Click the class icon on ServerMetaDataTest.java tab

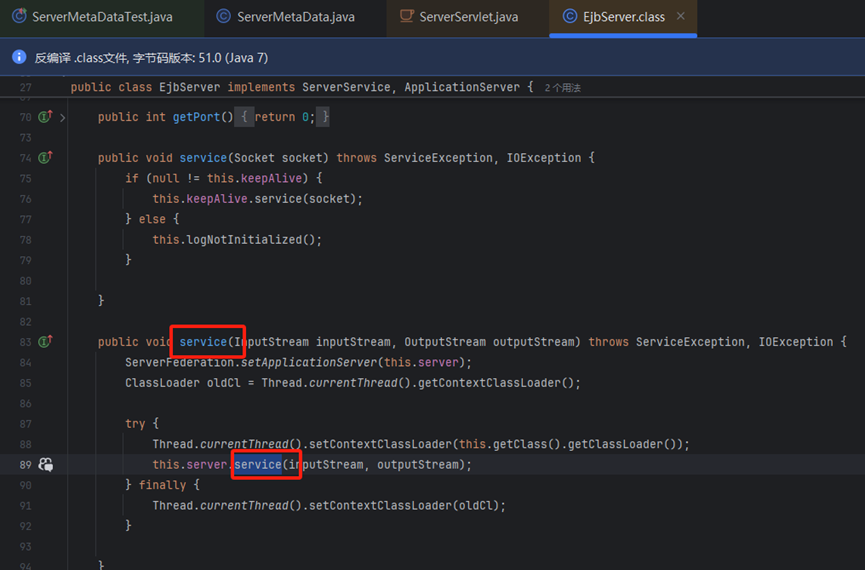point(18,17)
